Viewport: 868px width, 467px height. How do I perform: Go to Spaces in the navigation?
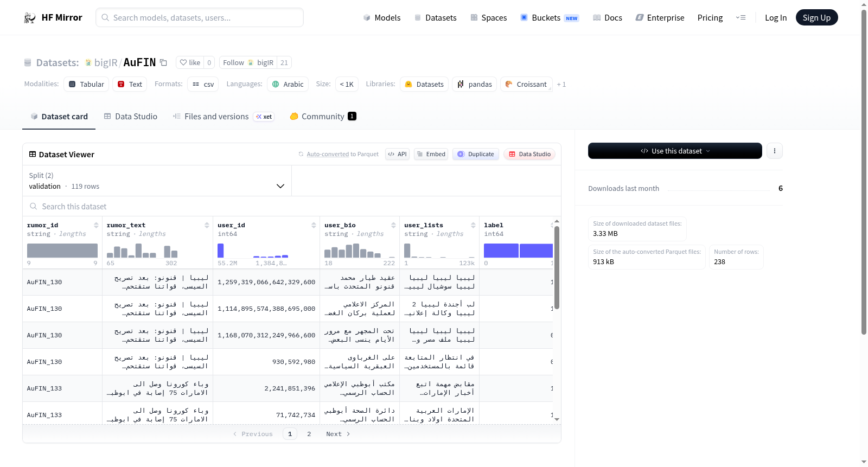(488, 18)
